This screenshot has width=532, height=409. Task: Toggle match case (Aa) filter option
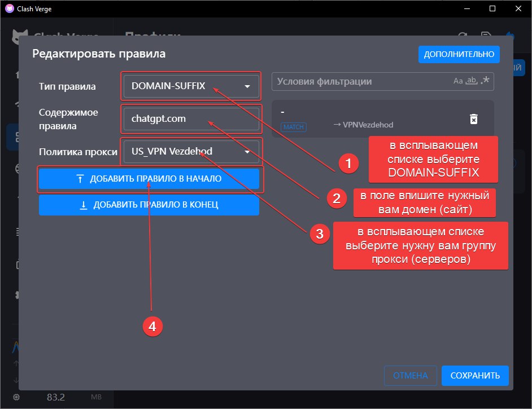(x=458, y=81)
